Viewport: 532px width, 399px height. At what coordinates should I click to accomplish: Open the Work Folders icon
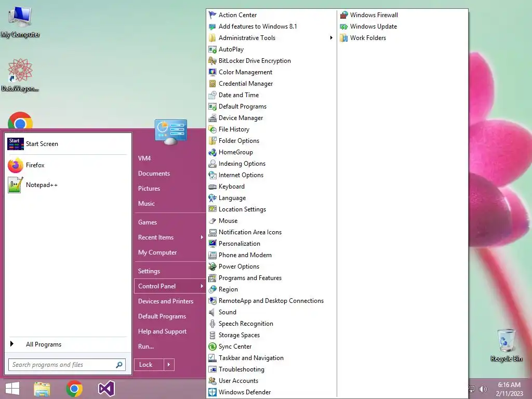coord(344,37)
